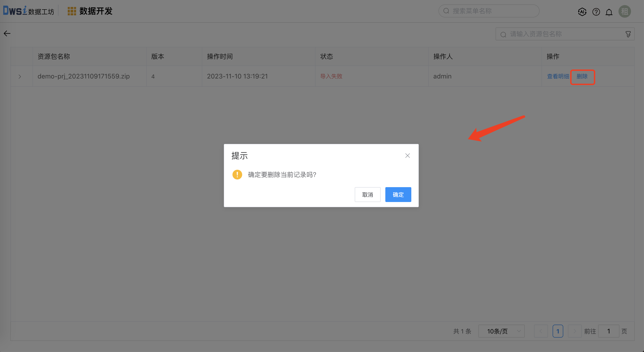
Task: Click the user avatar icon
Action: (x=625, y=12)
